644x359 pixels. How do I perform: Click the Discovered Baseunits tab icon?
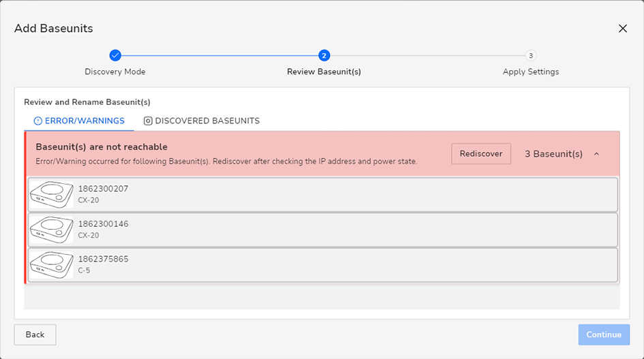148,121
